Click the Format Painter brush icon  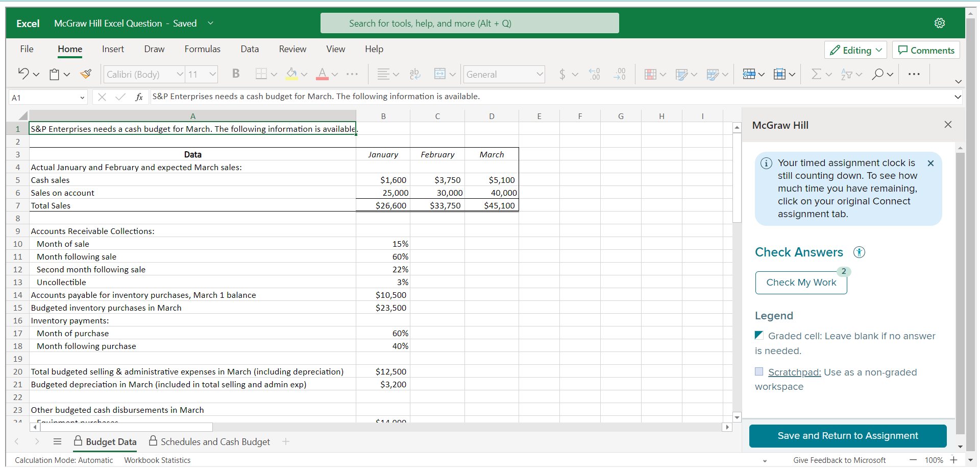pyautogui.click(x=86, y=74)
